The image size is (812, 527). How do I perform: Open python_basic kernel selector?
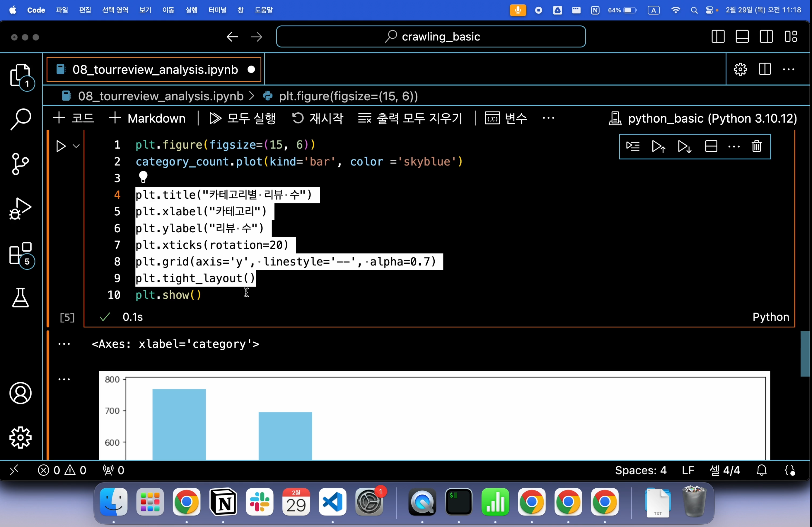(x=703, y=119)
